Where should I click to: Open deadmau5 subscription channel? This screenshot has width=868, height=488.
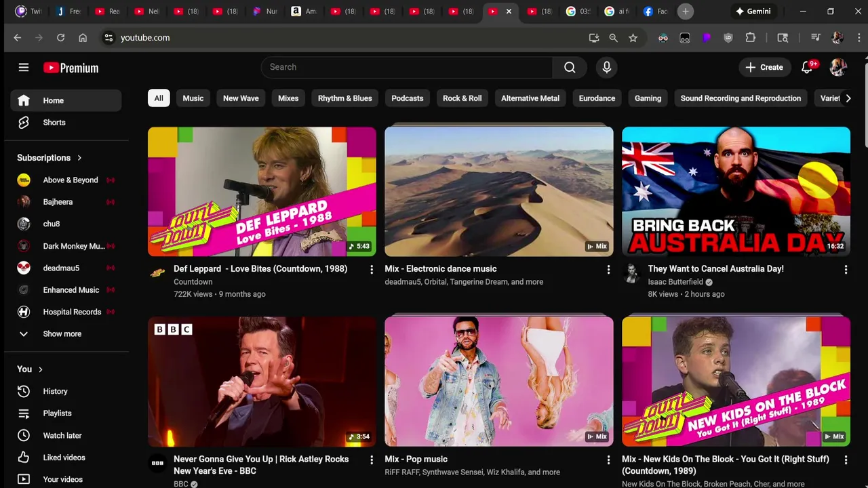click(66, 268)
